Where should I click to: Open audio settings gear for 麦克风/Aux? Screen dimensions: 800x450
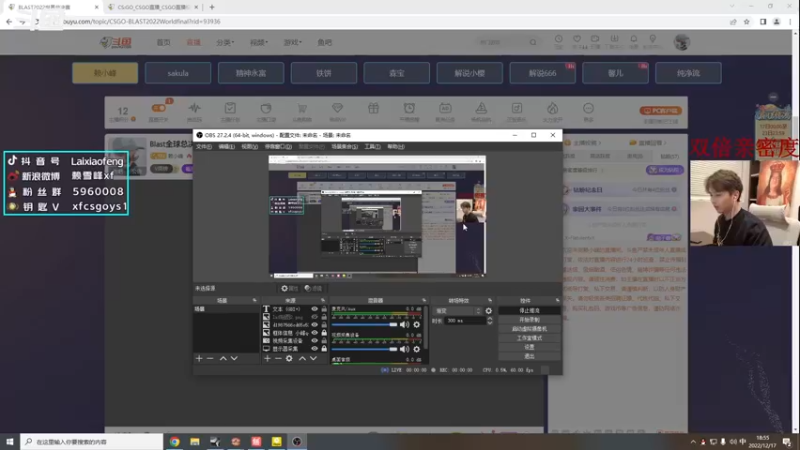pos(417,324)
